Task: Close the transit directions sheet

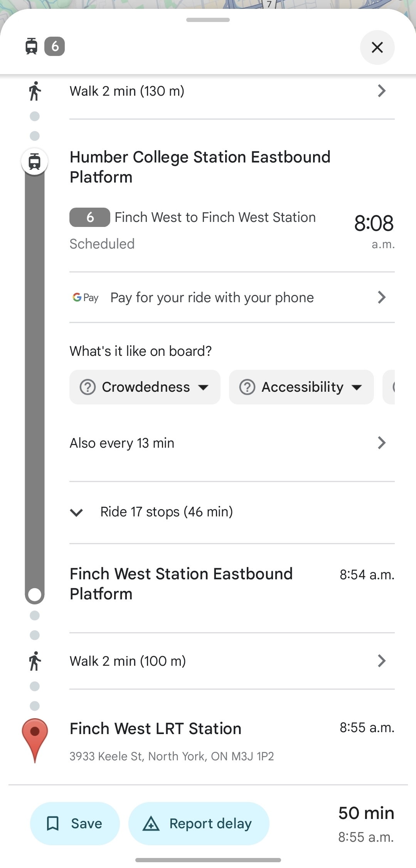Action: click(x=377, y=47)
